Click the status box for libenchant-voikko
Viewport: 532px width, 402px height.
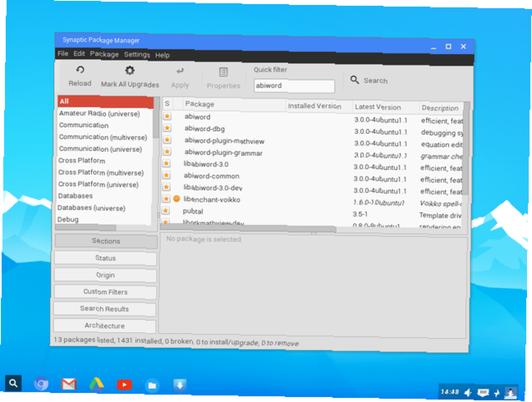pos(166,199)
